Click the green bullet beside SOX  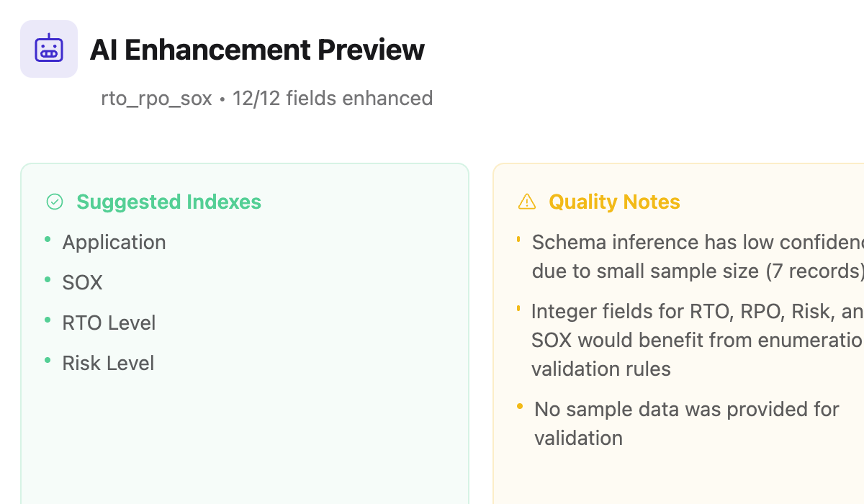pos(48,279)
